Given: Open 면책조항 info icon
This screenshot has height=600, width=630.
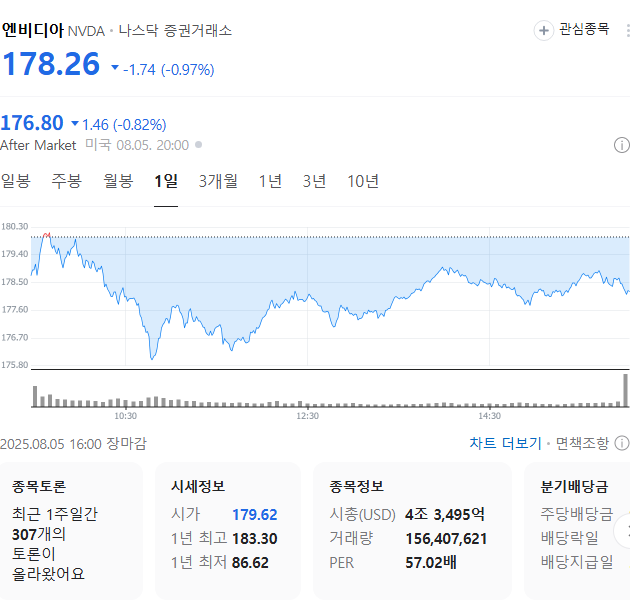Looking at the screenshot, I should pyautogui.click(x=622, y=443).
